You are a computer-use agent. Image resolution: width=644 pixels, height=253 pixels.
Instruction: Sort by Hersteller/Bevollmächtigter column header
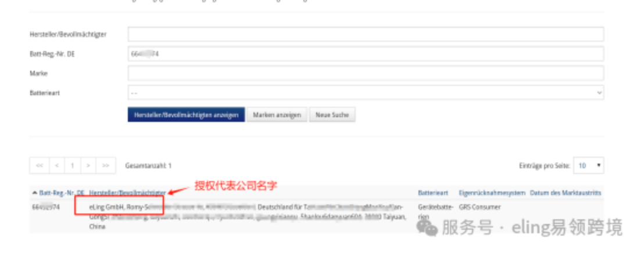(127, 193)
